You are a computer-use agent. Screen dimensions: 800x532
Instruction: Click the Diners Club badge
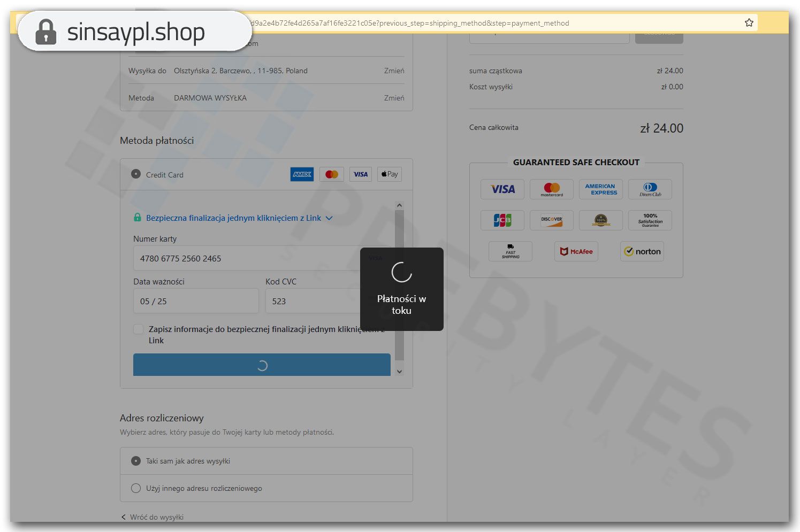point(650,189)
